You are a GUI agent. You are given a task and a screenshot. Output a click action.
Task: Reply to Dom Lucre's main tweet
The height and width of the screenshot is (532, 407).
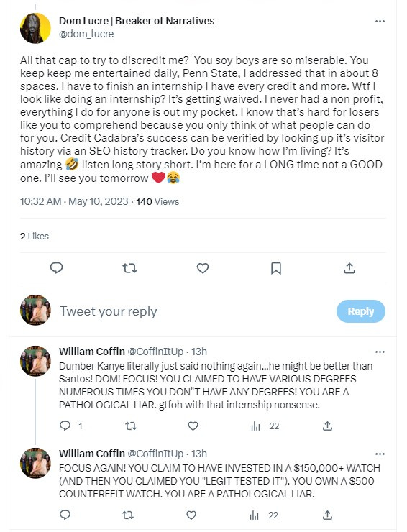click(x=56, y=268)
